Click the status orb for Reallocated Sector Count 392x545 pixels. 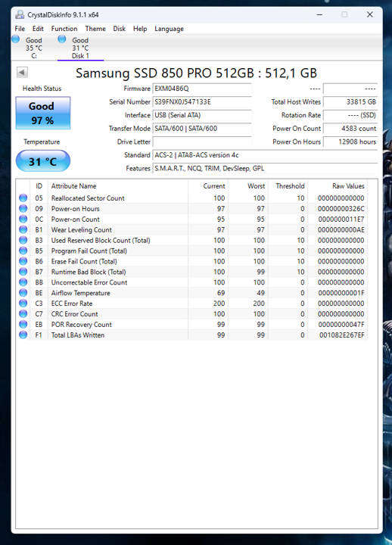click(23, 198)
